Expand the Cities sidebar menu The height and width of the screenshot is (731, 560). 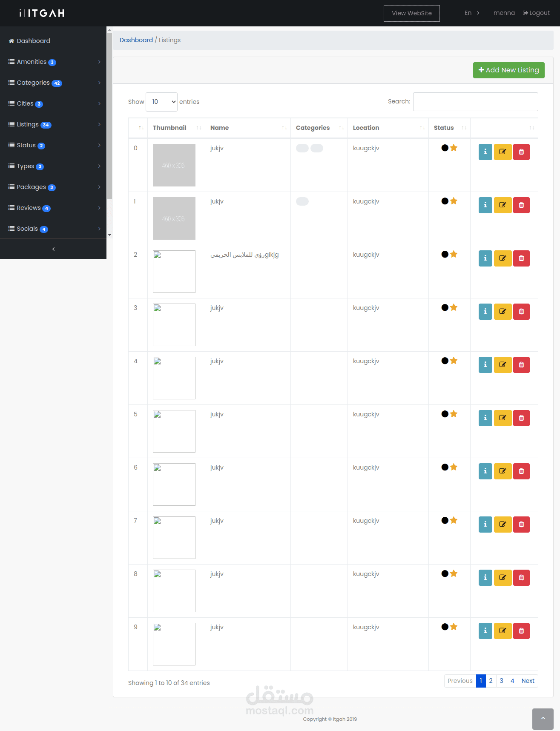pyautogui.click(x=53, y=103)
